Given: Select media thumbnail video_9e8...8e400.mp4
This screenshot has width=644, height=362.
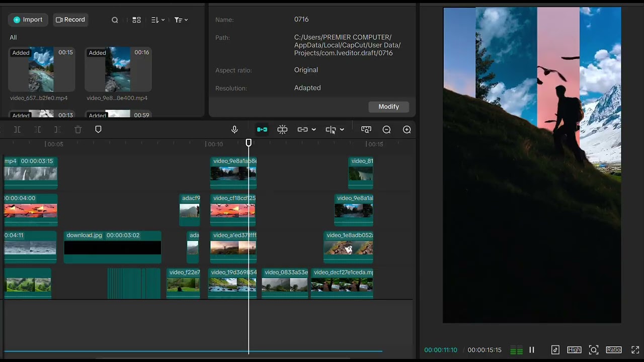Looking at the screenshot, I should pos(118,69).
